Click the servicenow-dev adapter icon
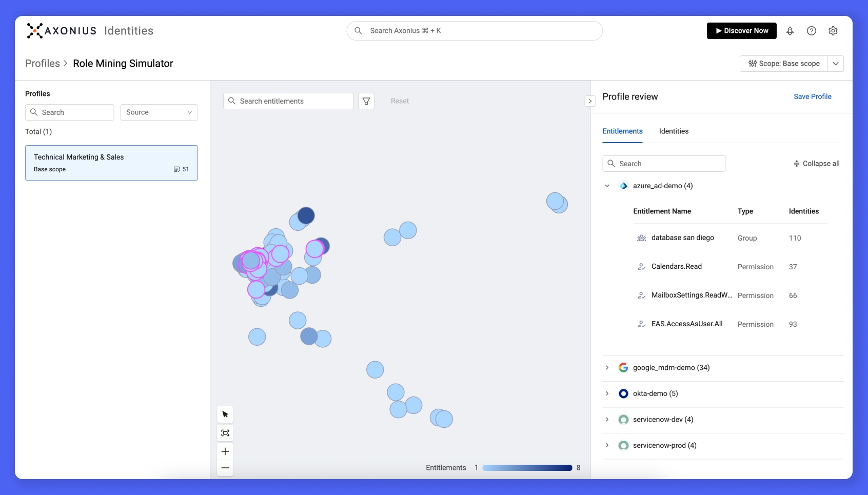The width and height of the screenshot is (868, 495). tap(623, 420)
